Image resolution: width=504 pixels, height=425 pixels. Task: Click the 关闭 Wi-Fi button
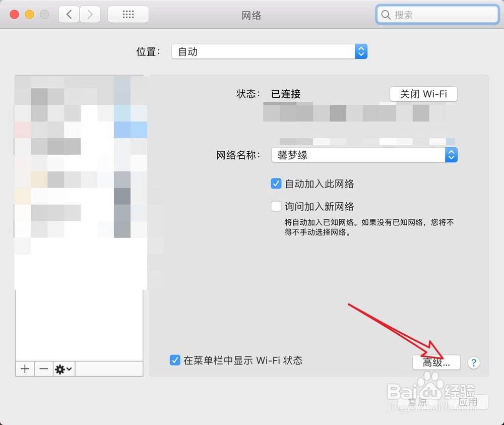click(x=423, y=94)
